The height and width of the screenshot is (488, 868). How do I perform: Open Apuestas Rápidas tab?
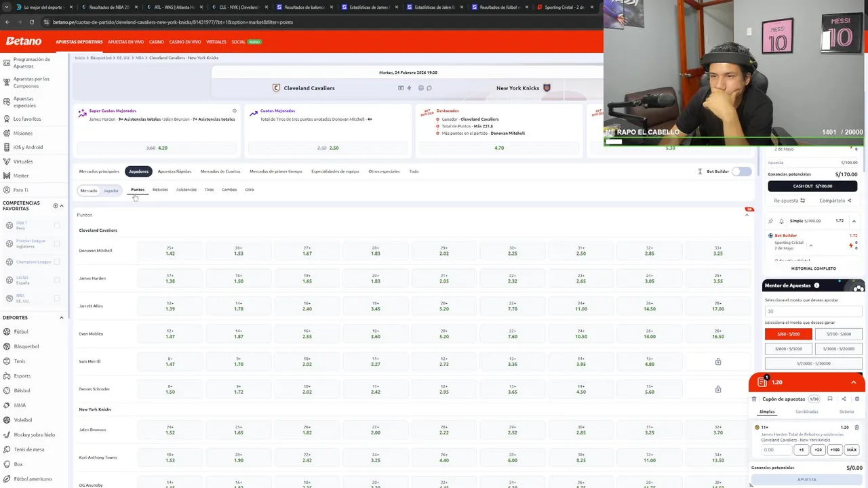(174, 171)
